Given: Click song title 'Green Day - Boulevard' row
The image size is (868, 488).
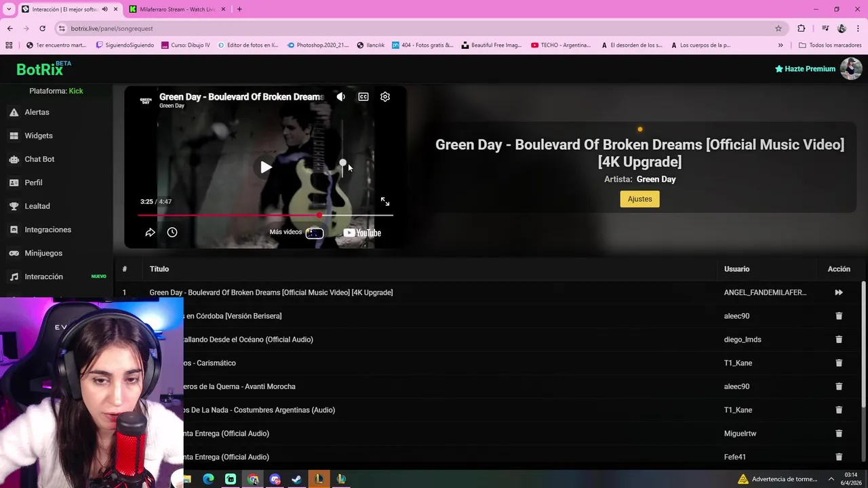Looking at the screenshot, I should coord(271,293).
